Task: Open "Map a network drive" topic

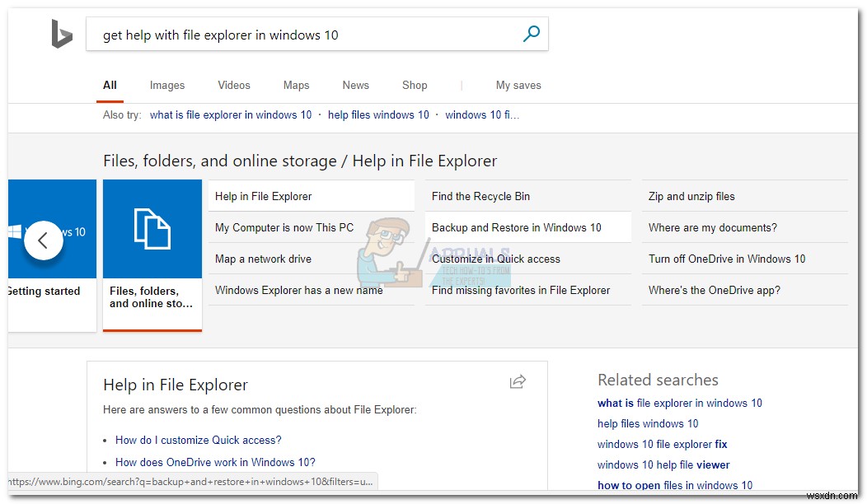Action: click(263, 259)
